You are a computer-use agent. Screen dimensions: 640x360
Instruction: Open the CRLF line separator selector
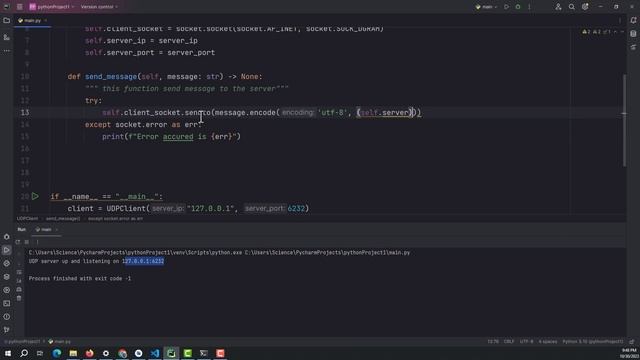[509, 342]
